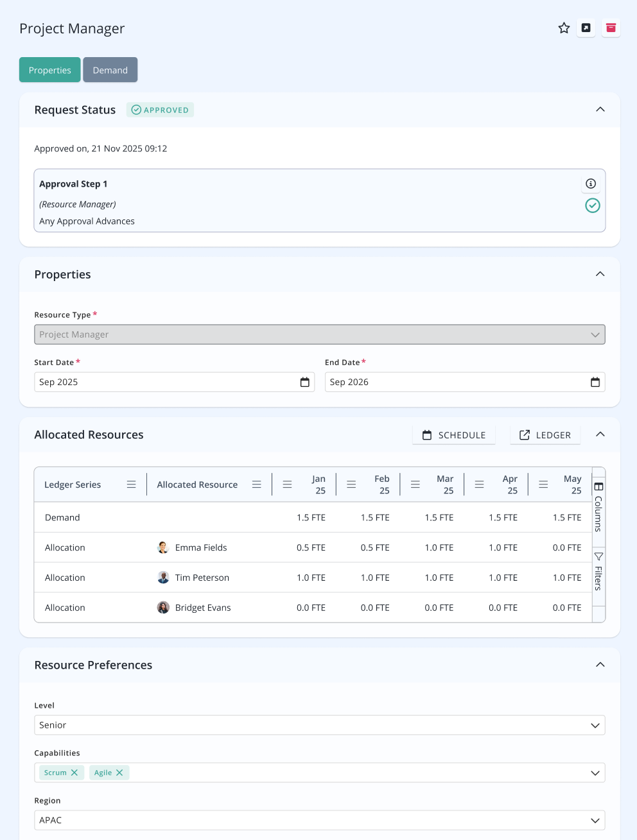Image resolution: width=637 pixels, height=840 pixels.
Task: Select the Properties tab
Action: click(50, 70)
